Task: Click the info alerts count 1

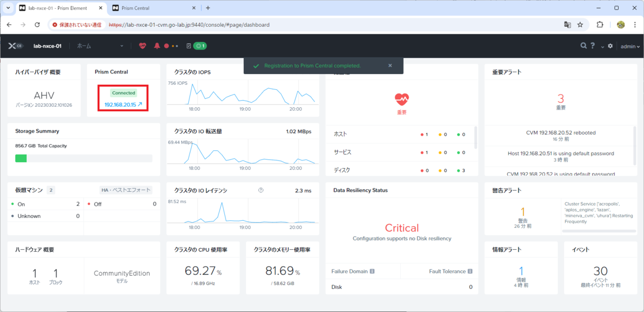Action: (521, 271)
